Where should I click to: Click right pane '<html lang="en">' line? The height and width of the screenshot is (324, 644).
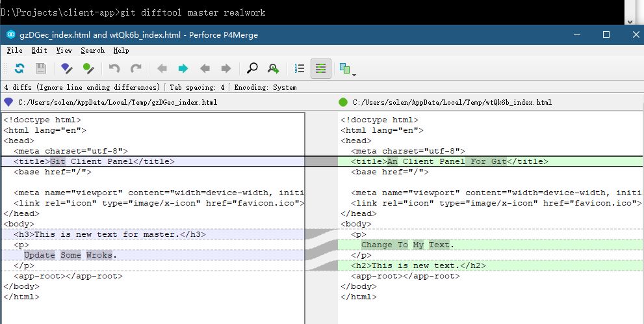tap(382, 130)
